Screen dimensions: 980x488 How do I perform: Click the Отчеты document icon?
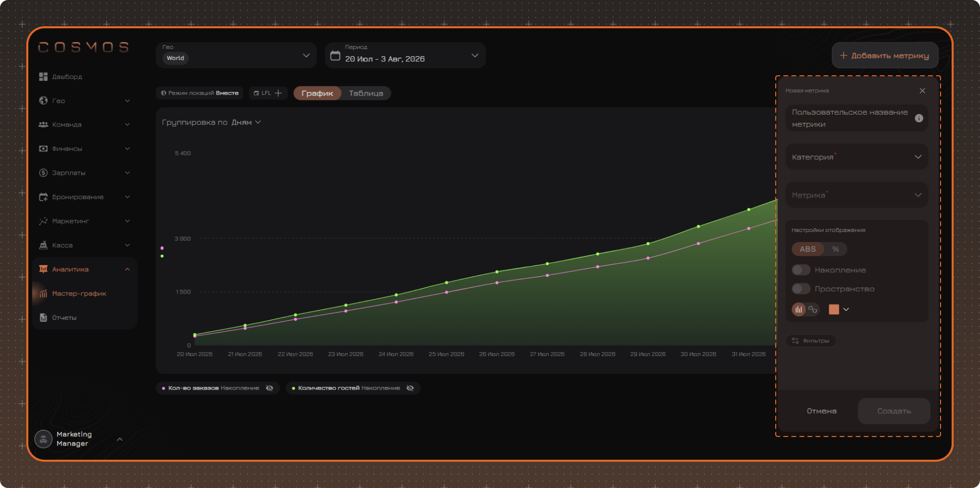[x=43, y=318]
